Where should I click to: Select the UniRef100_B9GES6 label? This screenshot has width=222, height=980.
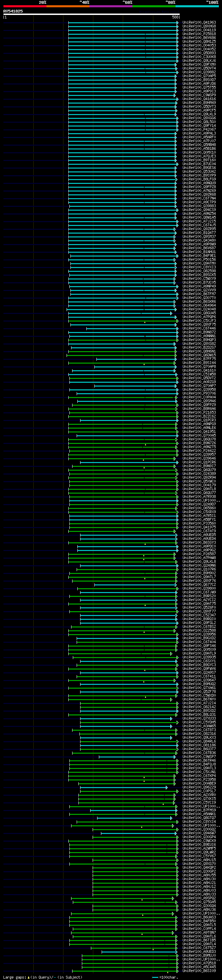199,168
